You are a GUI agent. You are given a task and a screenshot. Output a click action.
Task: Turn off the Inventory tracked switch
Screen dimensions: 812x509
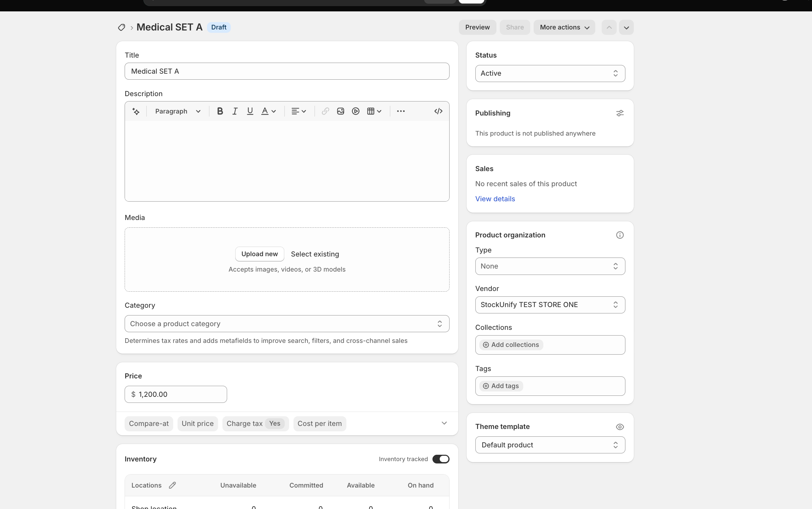441,459
